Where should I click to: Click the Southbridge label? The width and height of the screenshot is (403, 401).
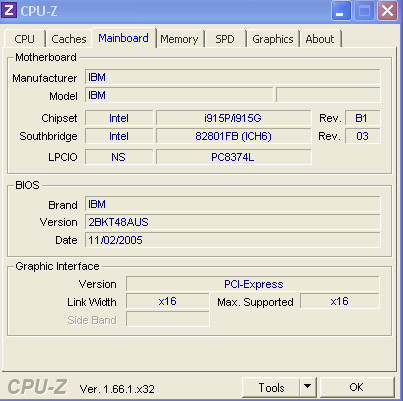(48, 136)
